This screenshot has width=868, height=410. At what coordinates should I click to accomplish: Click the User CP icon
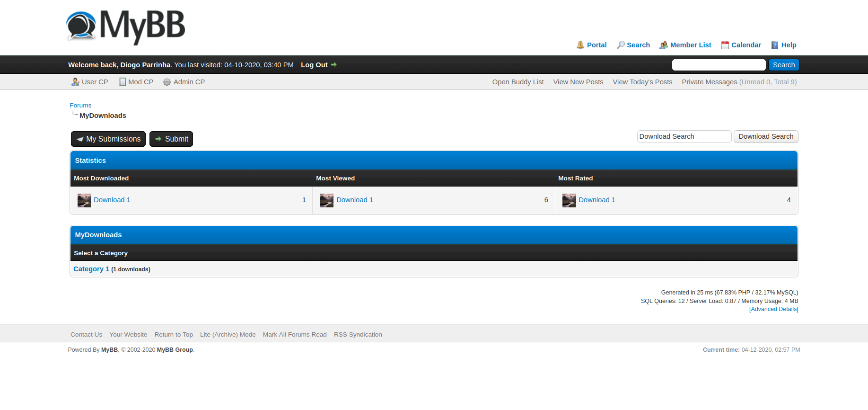pyautogui.click(x=75, y=82)
